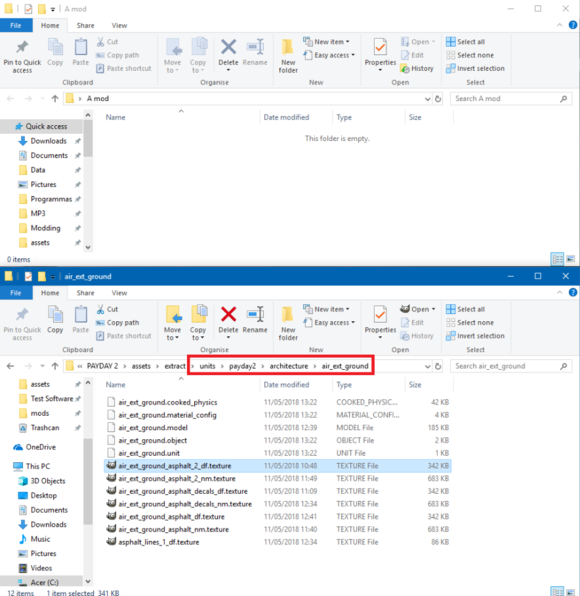The image size is (580, 596).
Task: Open the Share tab in A mod window
Action: pos(85,25)
